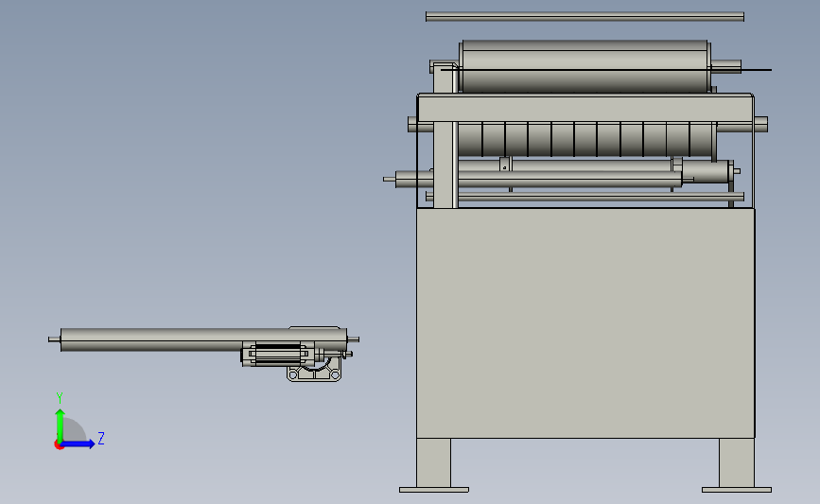Click the red origin point of the triad
The height and width of the screenshot is (504, 820).
(59, 445)
